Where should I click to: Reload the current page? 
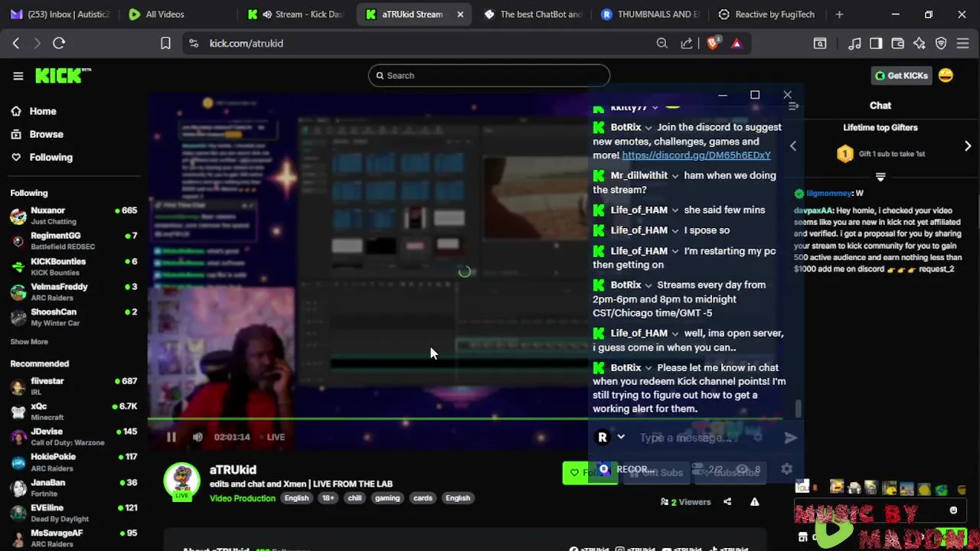click(x=59, y=44)
